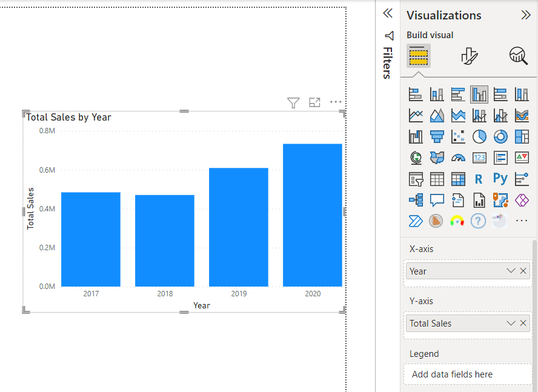
Task: Add an R script visual
Action: click(479, 179)
